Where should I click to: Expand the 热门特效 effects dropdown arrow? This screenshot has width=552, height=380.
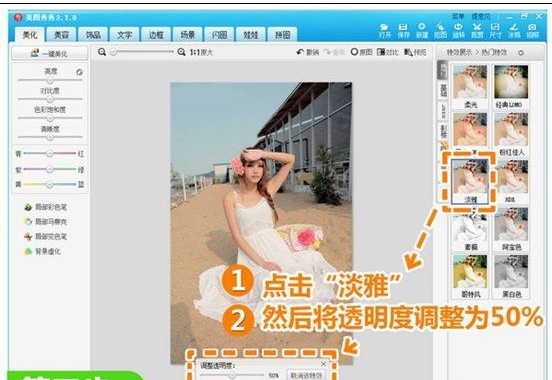521,53
